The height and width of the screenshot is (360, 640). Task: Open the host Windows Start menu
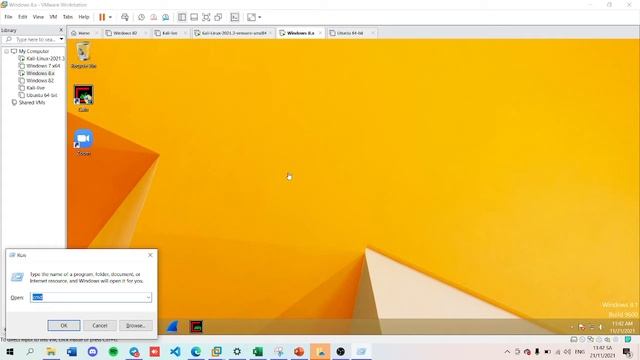(x=10, y=351)
